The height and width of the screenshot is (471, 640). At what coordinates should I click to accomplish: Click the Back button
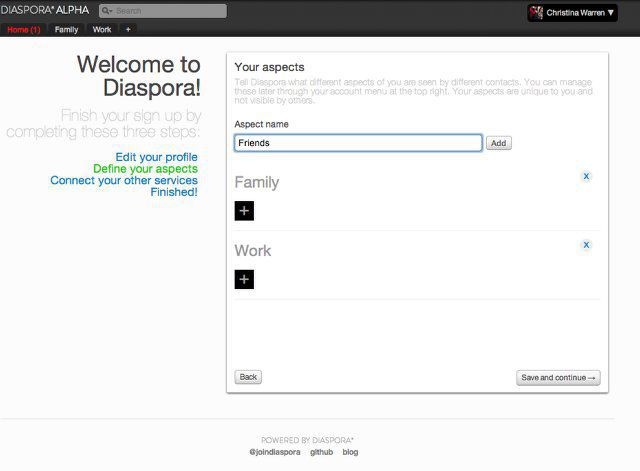tap(248, 377)
